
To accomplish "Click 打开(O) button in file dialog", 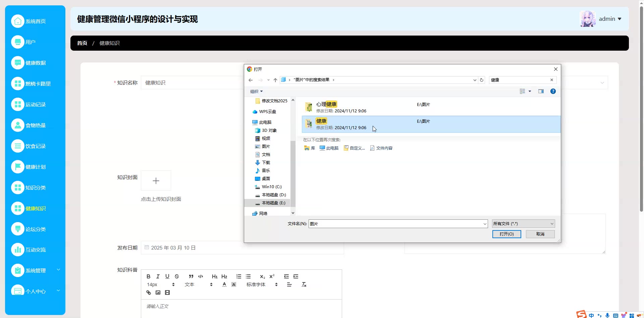I will coord(506,234).
